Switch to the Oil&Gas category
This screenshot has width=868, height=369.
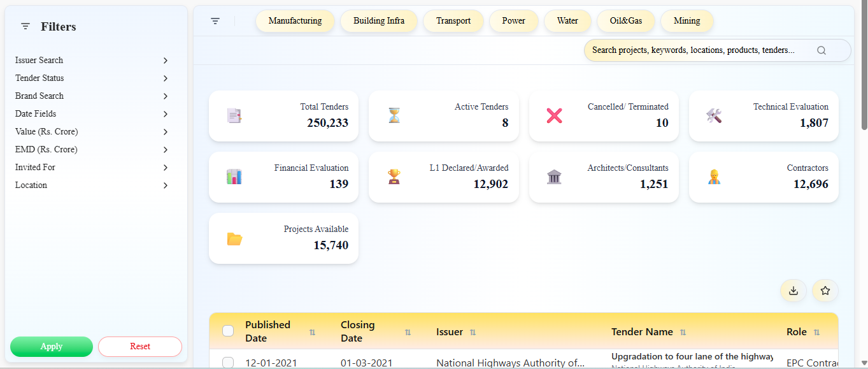pos(625,21)
